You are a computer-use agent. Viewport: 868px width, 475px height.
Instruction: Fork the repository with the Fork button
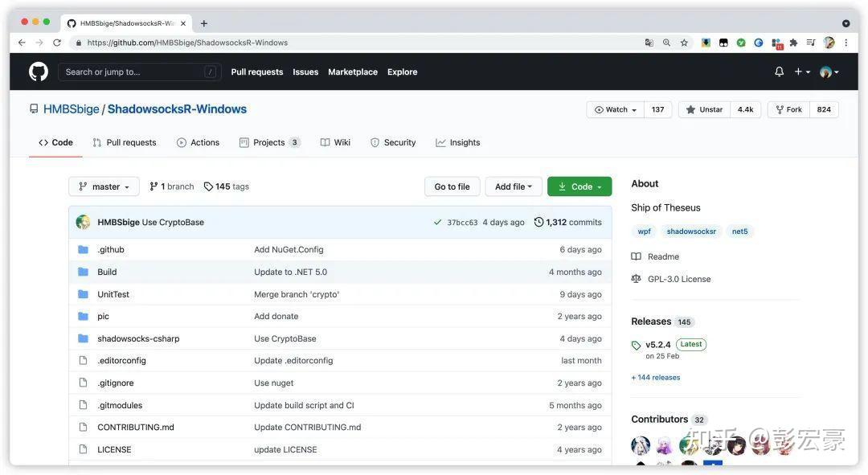[x=788, y=109]
